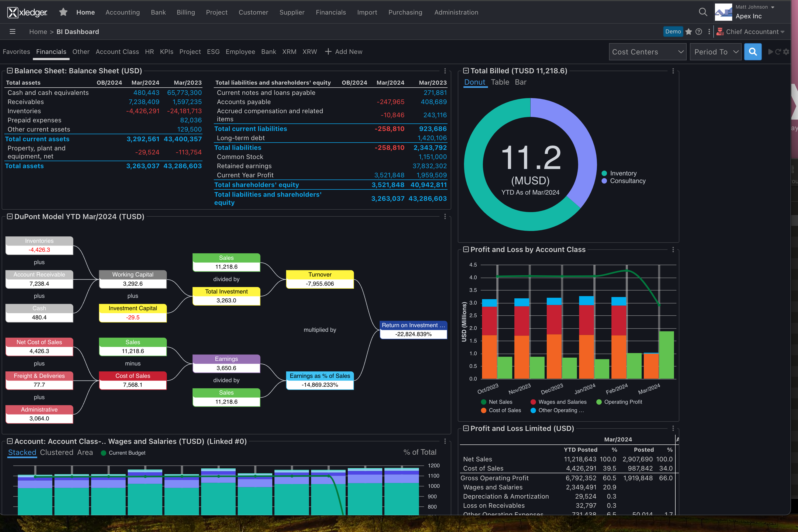
Task: Switch the Wages chart to Clustered view
Action: point(56,452)
